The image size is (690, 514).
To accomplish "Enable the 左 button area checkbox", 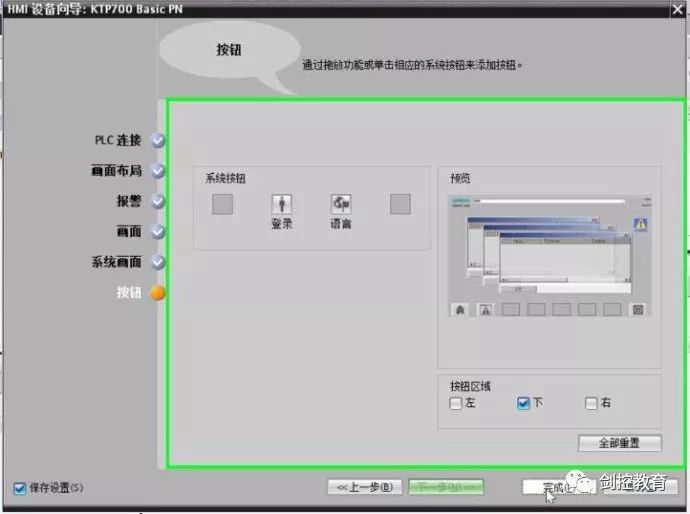I will coord(455,403).
